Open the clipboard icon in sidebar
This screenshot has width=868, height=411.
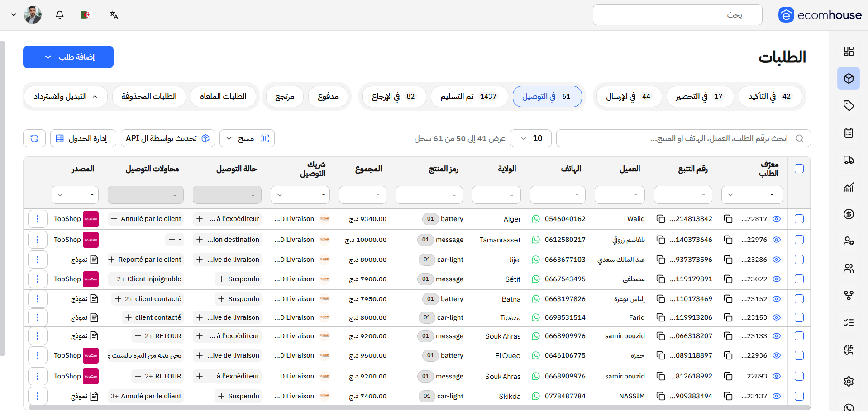[849, 132]
